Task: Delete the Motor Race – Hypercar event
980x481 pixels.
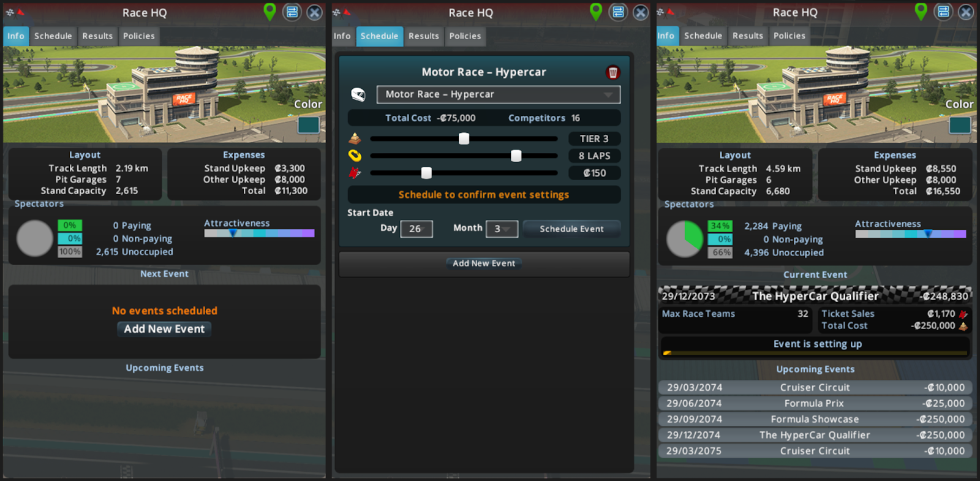Action: 612,73
